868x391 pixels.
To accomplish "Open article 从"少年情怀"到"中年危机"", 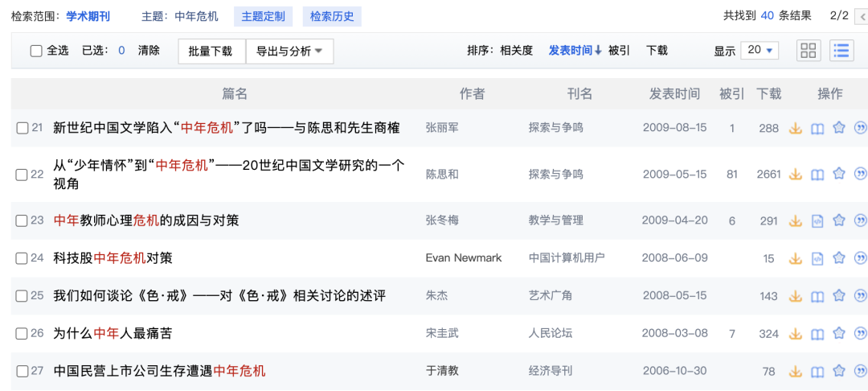I will [x=228, y=175].
